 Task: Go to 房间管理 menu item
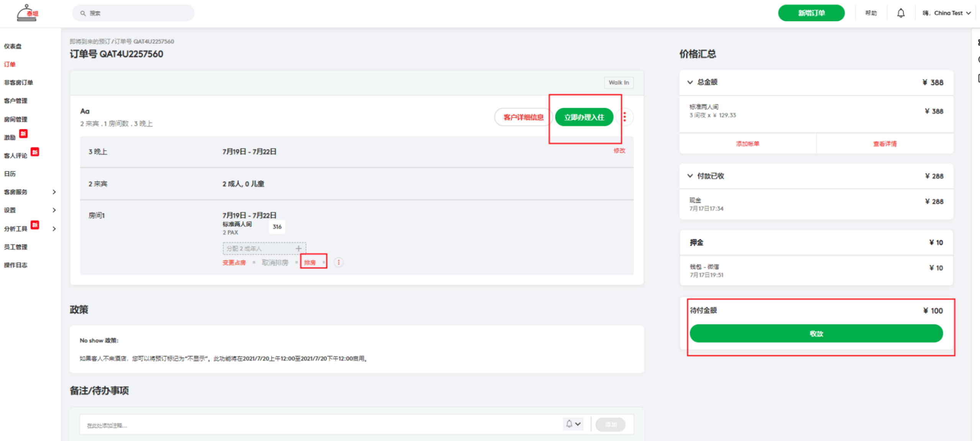pyautogui.click(x=16, y=119)
